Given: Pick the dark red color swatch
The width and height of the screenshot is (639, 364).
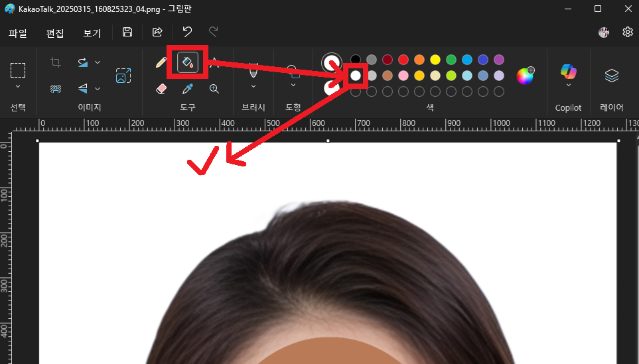Looking at the screenshot, I should pos(388,60).
